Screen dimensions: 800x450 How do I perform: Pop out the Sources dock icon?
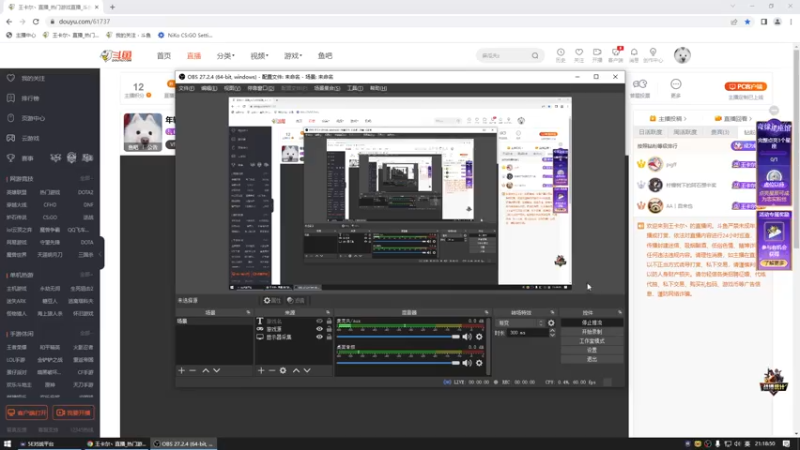pos(328,312)
